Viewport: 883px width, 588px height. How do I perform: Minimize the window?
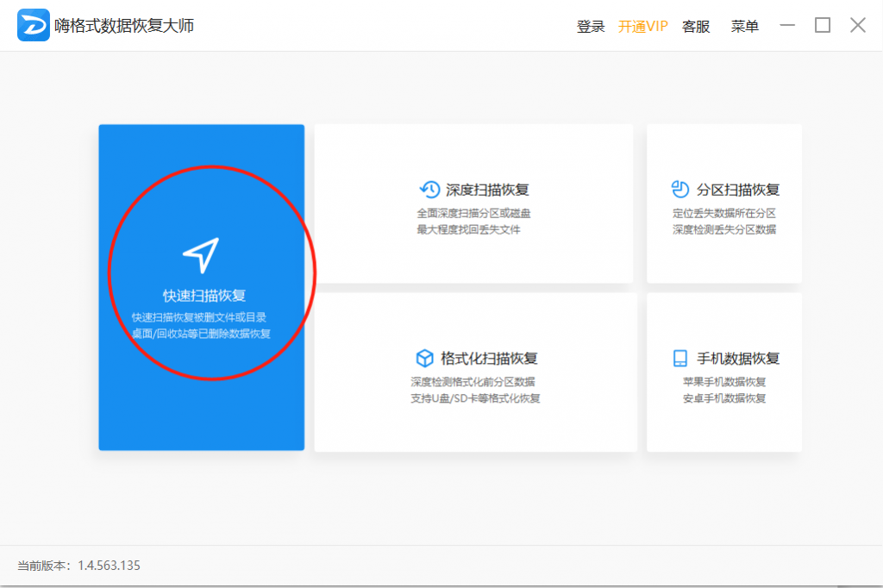[787, 25]
